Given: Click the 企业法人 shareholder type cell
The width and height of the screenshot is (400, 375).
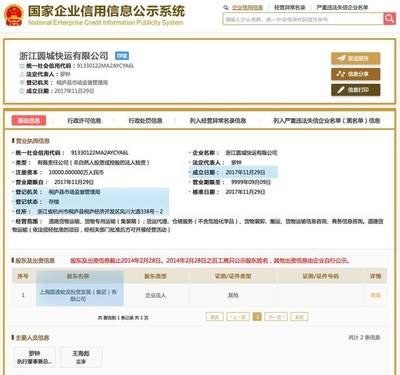Looking at the screenshot, I should pos(155,295).
